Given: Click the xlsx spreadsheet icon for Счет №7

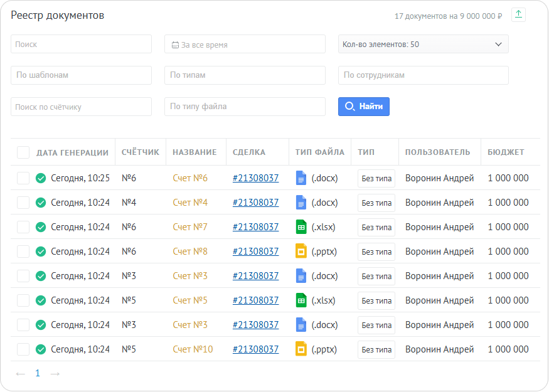Looking at the screenshot, I should pos(301,227).
